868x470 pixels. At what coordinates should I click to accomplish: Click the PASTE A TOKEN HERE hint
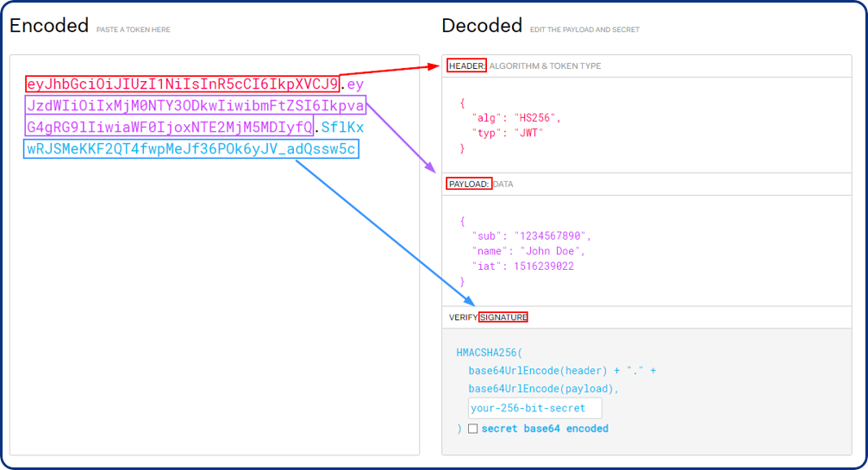tap(134, 29)
